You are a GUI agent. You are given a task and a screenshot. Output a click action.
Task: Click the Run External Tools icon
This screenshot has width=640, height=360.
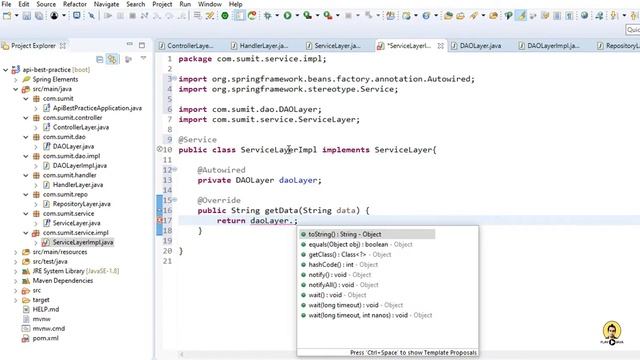pos(328,16)
